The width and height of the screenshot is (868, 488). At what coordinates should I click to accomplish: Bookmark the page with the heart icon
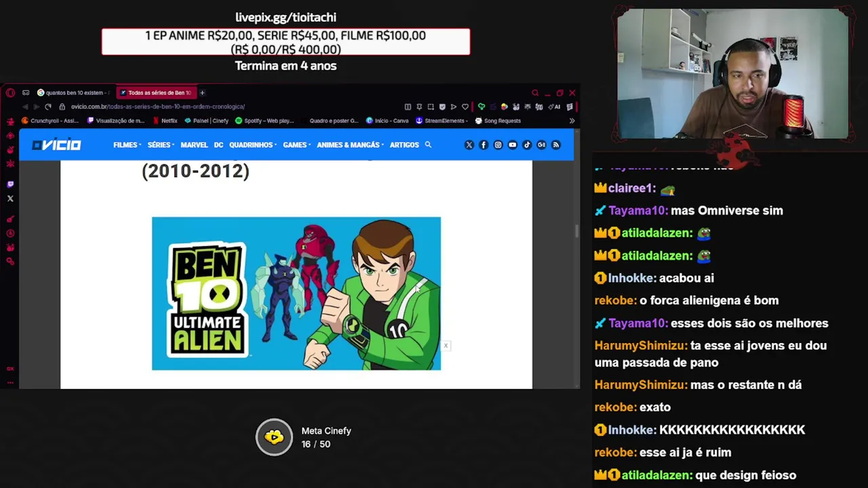click(x=465, y=106)
